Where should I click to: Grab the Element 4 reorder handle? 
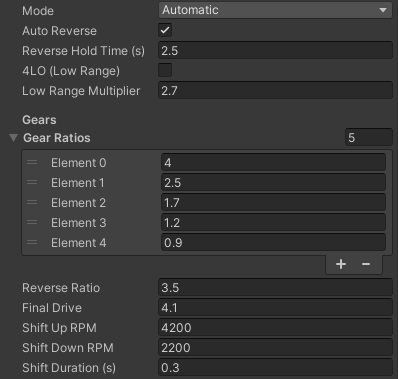(x=32, y=242)
